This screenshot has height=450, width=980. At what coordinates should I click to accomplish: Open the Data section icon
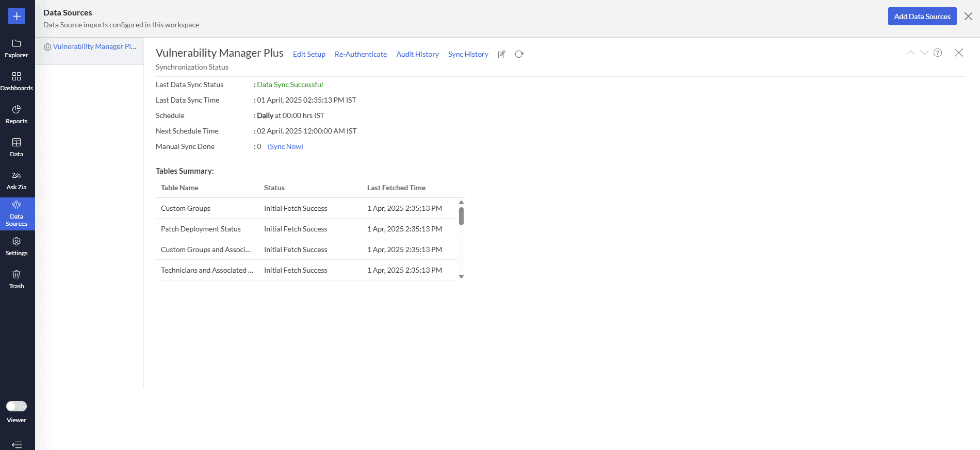click(x=17, y=147)
